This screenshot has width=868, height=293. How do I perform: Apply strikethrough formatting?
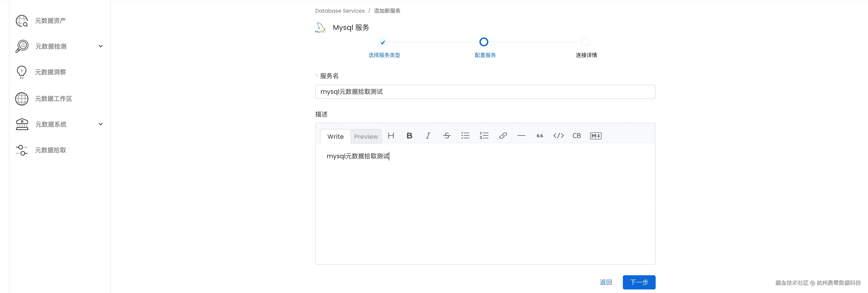446,136
